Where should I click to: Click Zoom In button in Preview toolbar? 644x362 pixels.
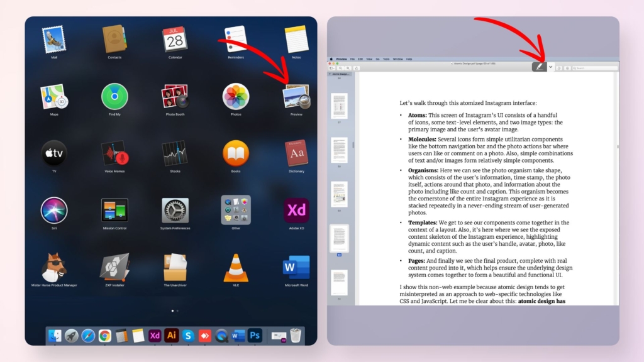pos(348,68)
